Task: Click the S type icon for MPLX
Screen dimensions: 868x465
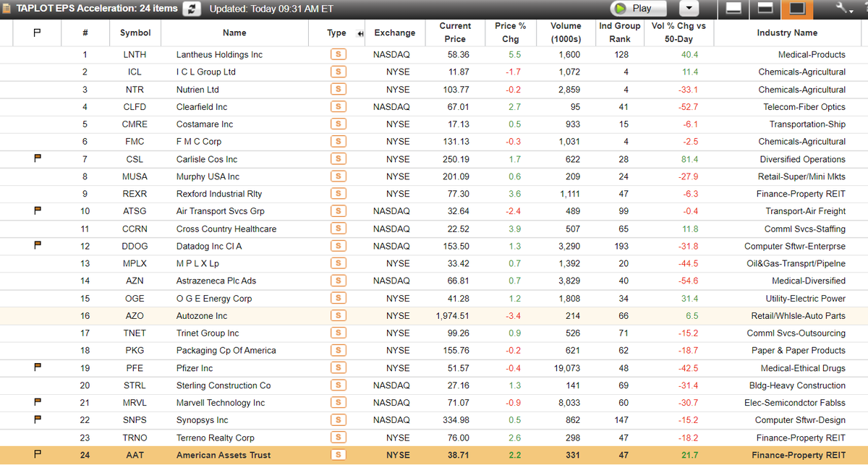Action: (x=337, y=263)
